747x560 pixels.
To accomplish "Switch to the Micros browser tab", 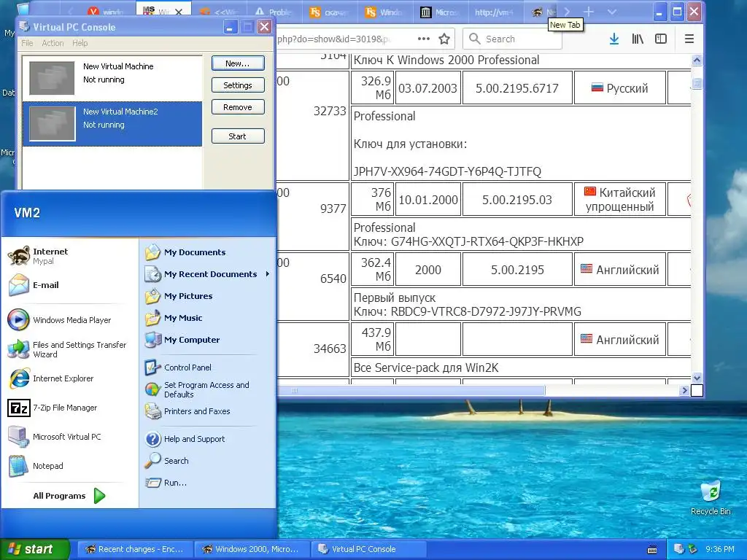I will pyautogui.click(x=440, y=12).
